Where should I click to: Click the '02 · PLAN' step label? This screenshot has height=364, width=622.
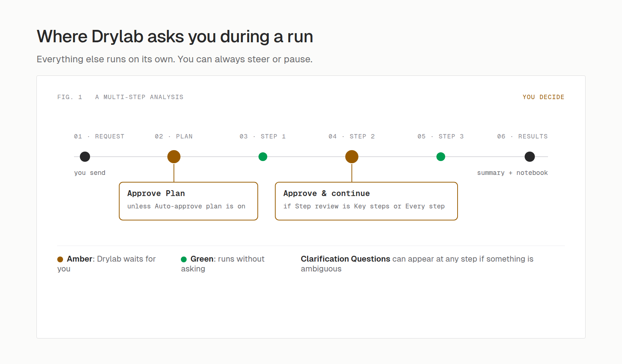[x=174, y=136]
